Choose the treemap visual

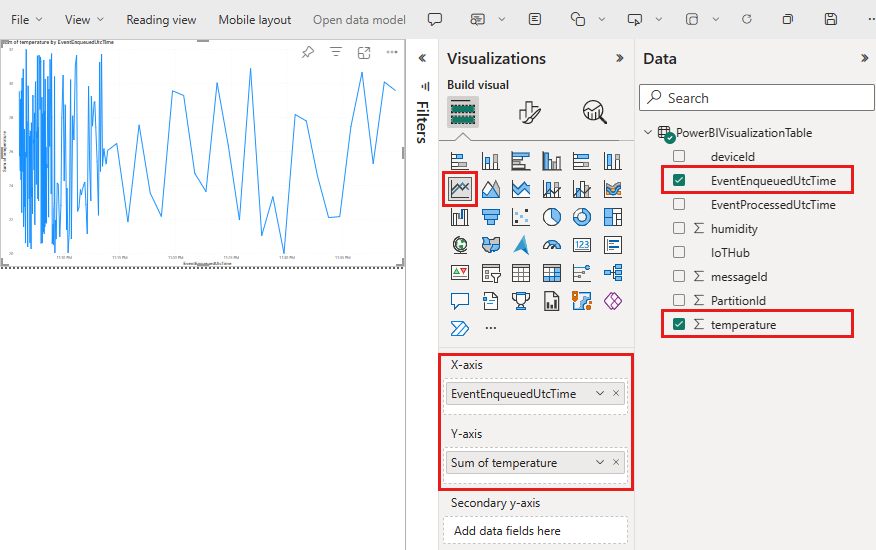612,217
